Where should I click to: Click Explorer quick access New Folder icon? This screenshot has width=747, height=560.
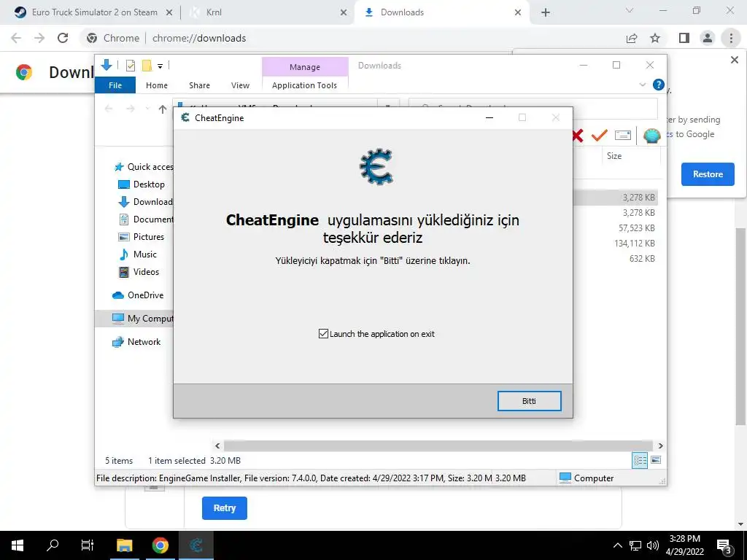(x=147, y=66)
